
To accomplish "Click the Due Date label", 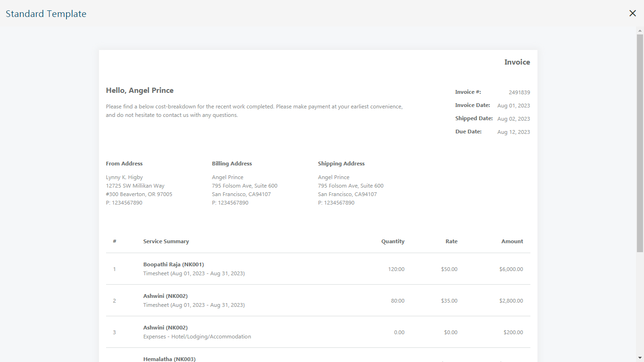I will [469, 132].
